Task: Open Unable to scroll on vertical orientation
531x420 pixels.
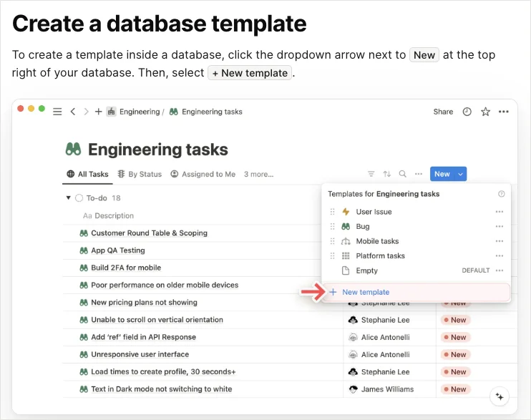Action: pos(157,320)
